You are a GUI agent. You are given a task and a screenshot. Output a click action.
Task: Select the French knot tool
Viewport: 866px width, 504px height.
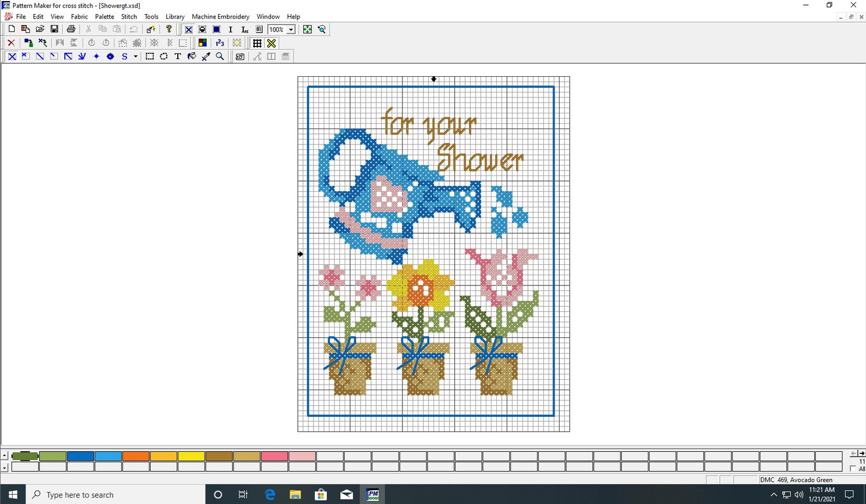pyautogui.click(x=96, y=57)
